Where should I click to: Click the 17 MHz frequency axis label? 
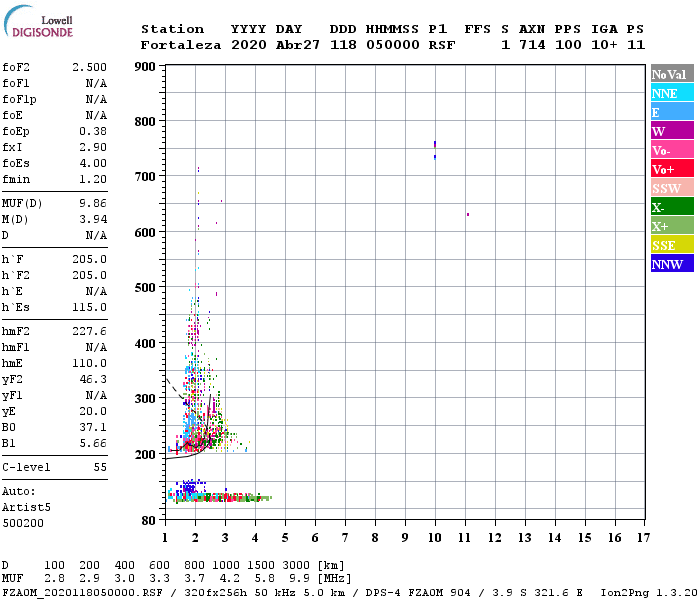click(x=643, y=538)
